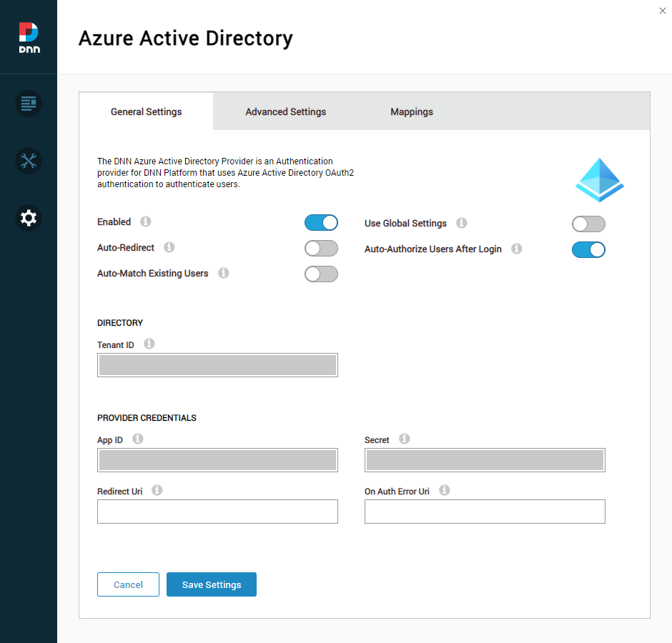The height and width of the screenshot is (643, 672).
Task: Switch to the Advanced Settings tab
Action: (285, 111)
